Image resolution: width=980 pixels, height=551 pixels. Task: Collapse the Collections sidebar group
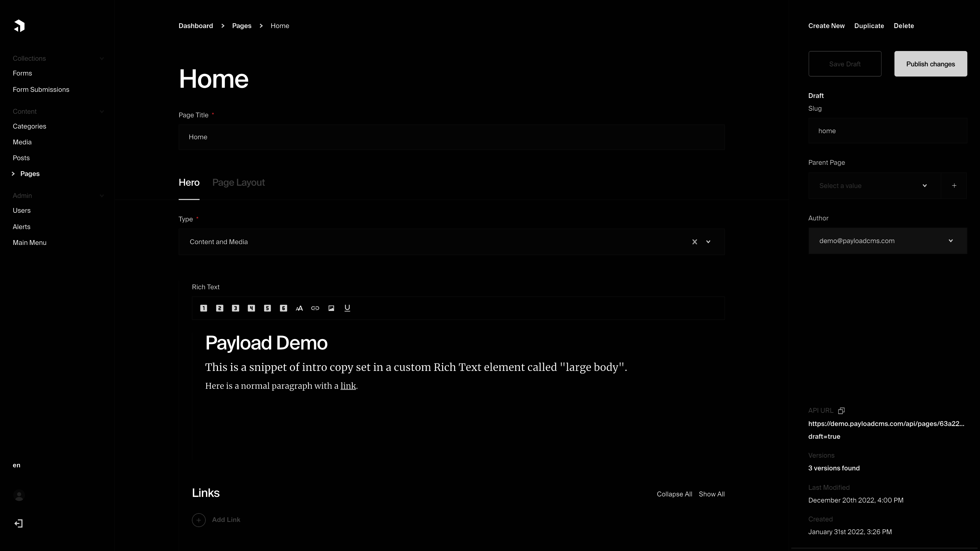(x=102, y=59)
